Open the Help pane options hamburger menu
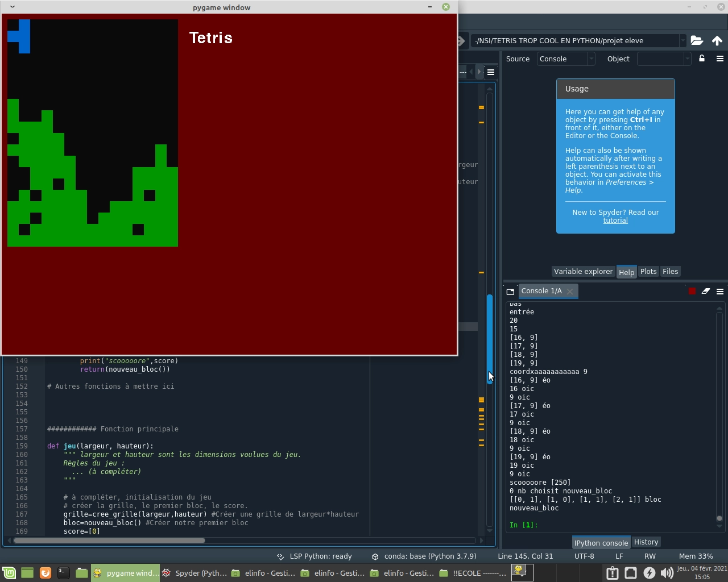The image size is (728, 582). 720,59
